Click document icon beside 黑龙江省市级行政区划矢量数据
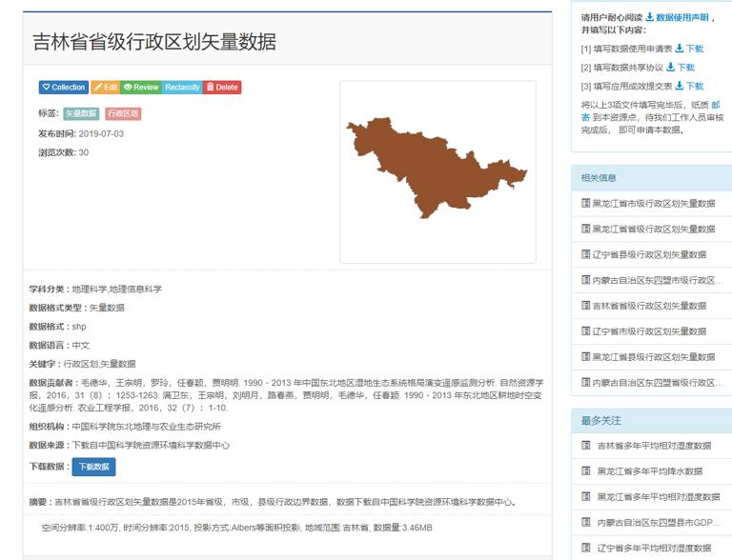Viewport: 732px width, 560px height. point(585,203)
